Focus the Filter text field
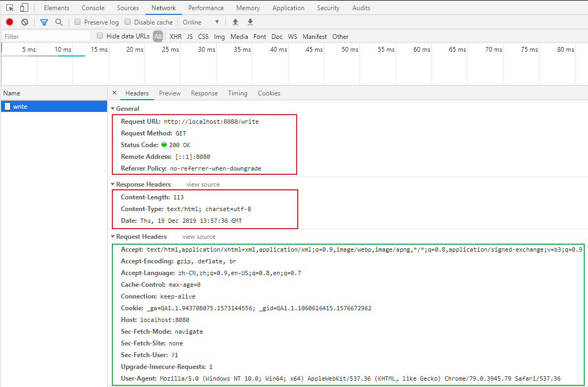 (46, 36)
